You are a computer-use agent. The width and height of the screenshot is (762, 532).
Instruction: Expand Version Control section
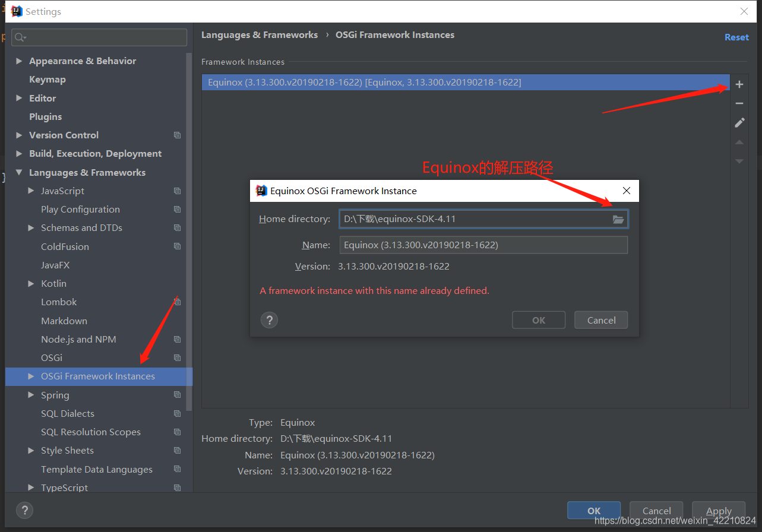[x=19, y=135]
